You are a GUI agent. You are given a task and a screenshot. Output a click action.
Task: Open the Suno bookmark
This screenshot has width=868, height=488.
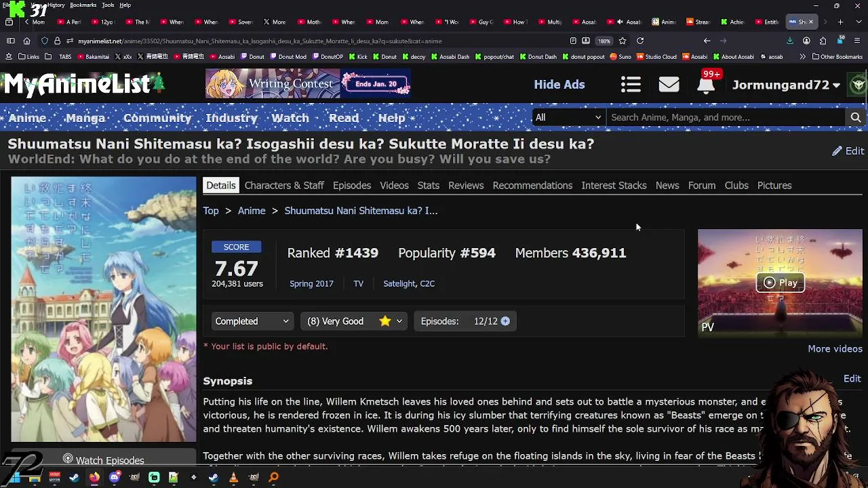click(620, 57)
